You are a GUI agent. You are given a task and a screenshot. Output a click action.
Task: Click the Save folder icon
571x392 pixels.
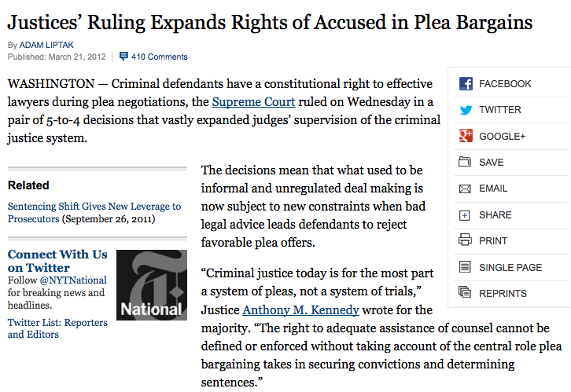(x=465, y=162)
